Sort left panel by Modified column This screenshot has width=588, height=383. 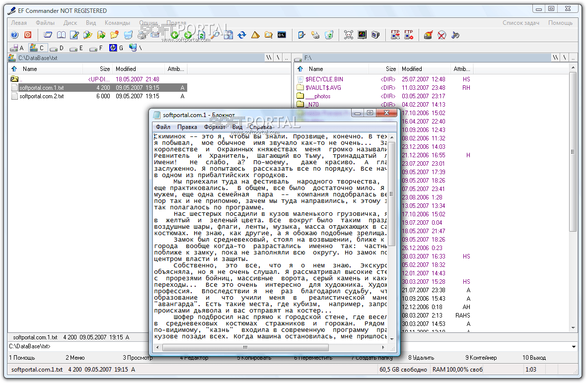coord(139,69)
